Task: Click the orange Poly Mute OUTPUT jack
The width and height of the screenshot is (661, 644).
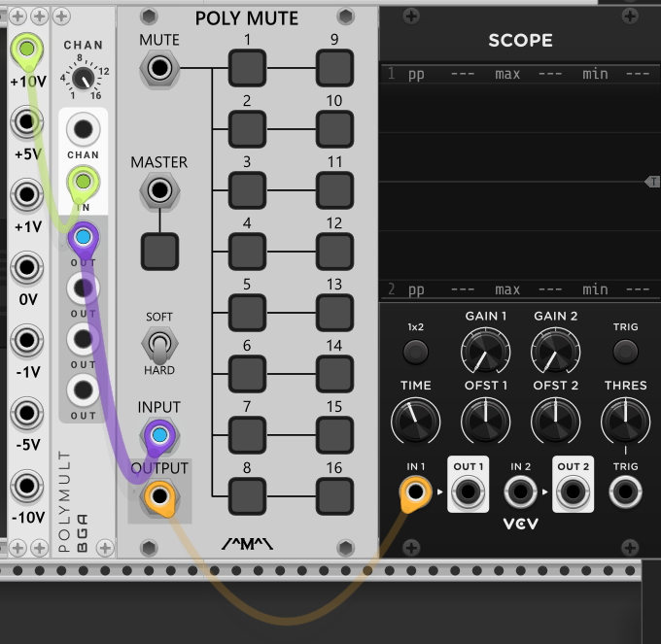Action: [x=158, y=498]
